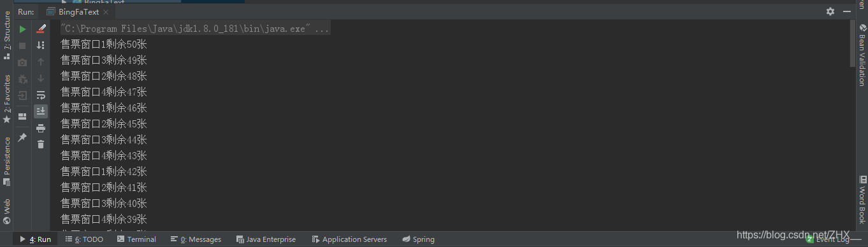The height and width of the screenshot is (247, 868).
Task: Open the Spring tool tab
Action: (x=418, y=239)
